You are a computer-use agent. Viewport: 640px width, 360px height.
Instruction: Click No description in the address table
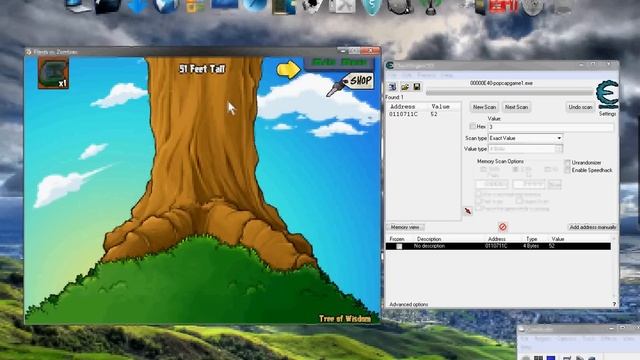(x=429, y=246)
